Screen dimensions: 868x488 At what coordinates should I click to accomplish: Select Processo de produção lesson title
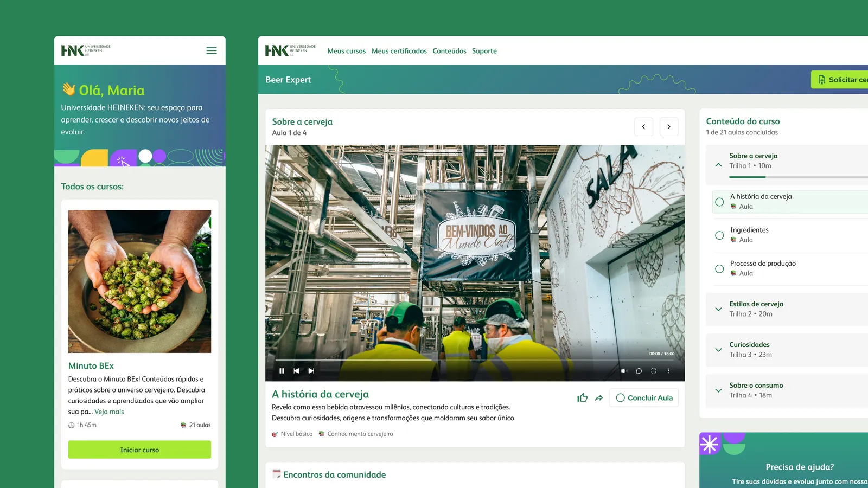763,264
